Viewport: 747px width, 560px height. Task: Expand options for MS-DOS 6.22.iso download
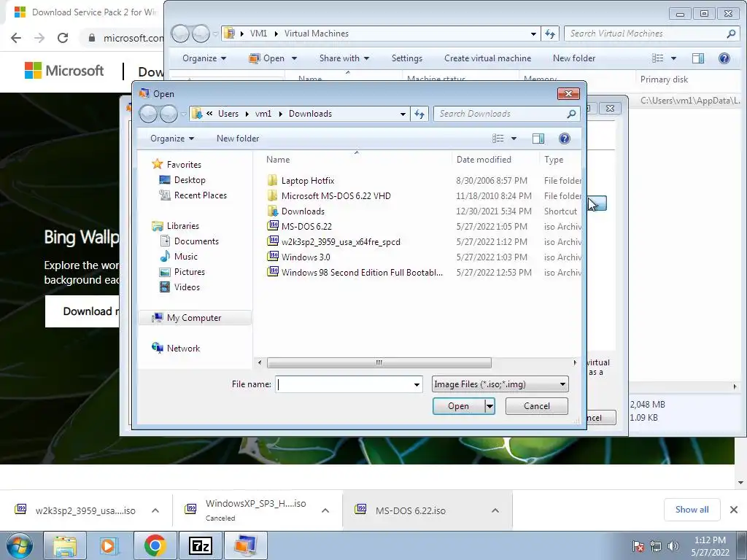click(495, 510)
